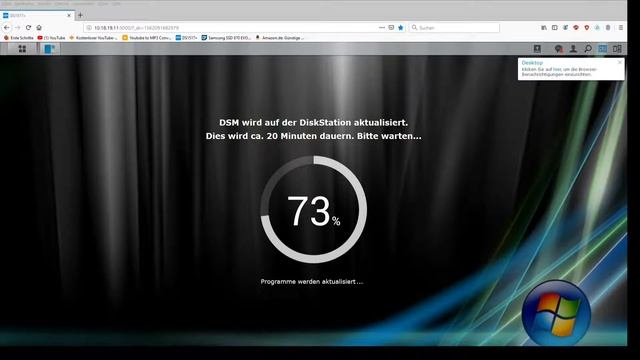The image size is (640, 360).
Task: Open Erste Schritte bookmark
Action: 19,38
